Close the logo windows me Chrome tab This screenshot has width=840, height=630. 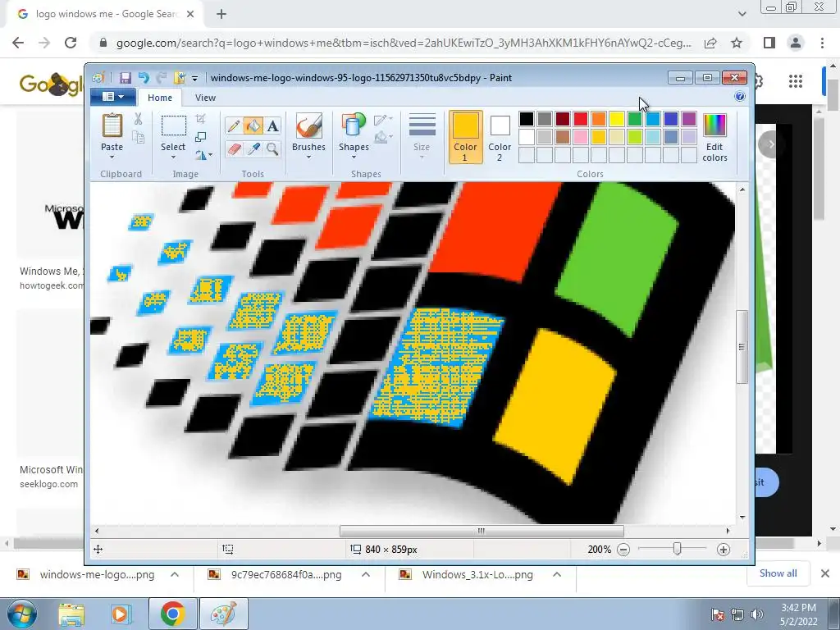pos(190,14)
